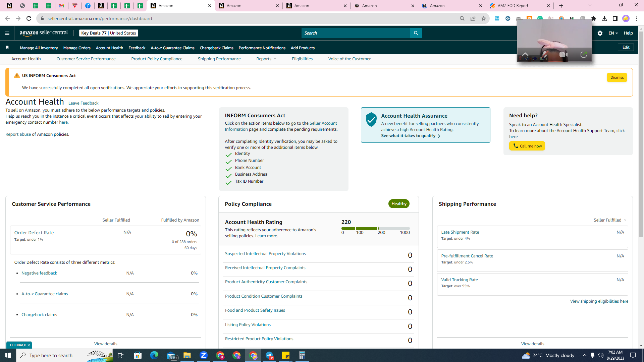Open File Explorer from the taskbar

pos(187,355)
